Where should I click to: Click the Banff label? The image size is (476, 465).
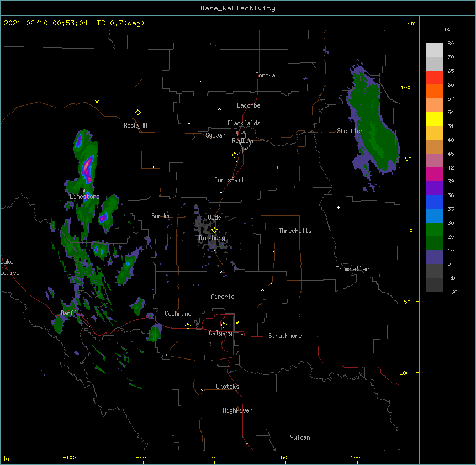[x=68, y=313]
